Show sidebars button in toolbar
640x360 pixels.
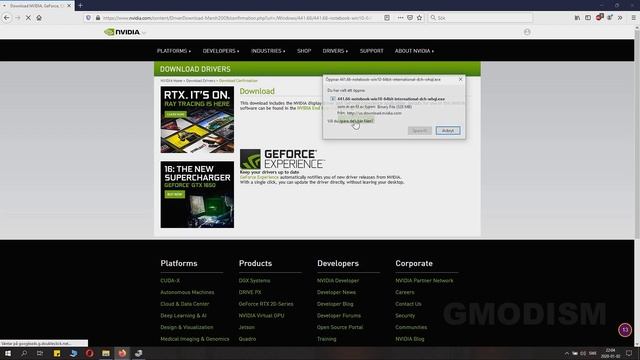588,18
